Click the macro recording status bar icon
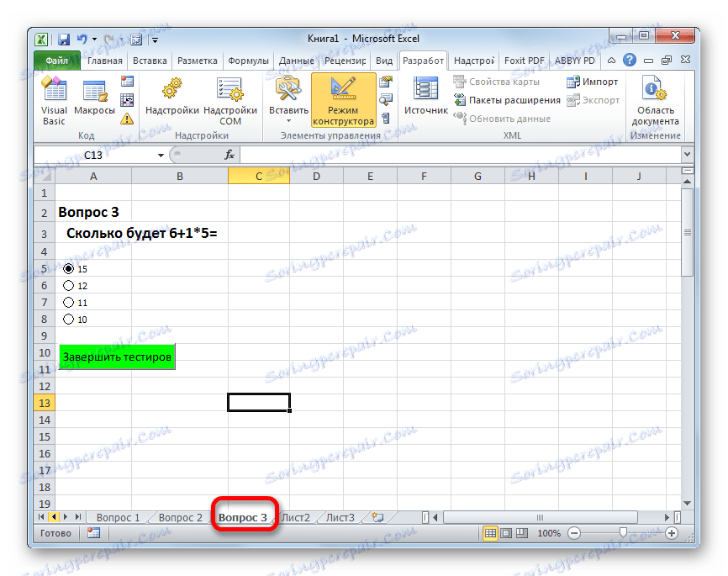Viewport: 728px width, 576px height. click(94, 533)
